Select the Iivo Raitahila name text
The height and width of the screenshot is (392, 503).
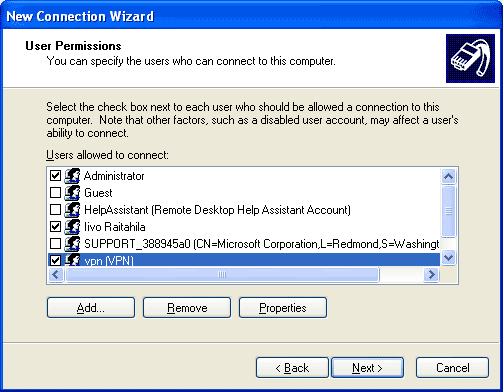pos(115,227)
